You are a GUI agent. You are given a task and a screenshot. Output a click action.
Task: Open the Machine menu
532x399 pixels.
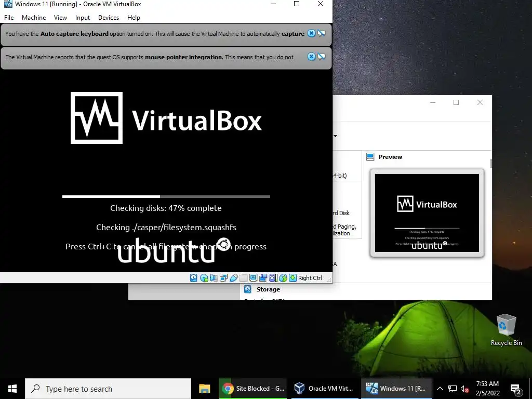pyautogui.click(x=34, y=18)
